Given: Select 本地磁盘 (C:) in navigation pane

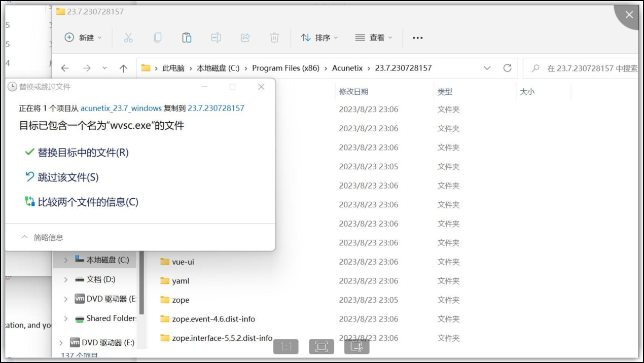Looking at the screenshot, I should (94, 260).
